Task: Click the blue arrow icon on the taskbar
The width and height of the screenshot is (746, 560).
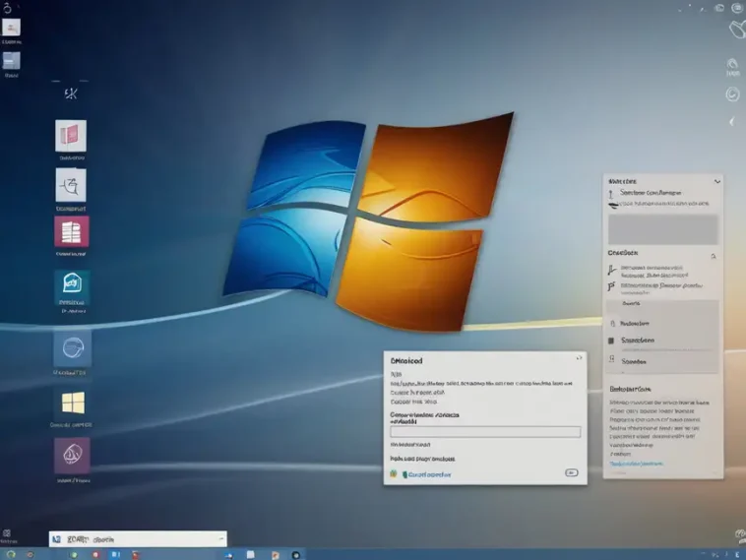Action: pyautogui.click(x=229, y=555)
